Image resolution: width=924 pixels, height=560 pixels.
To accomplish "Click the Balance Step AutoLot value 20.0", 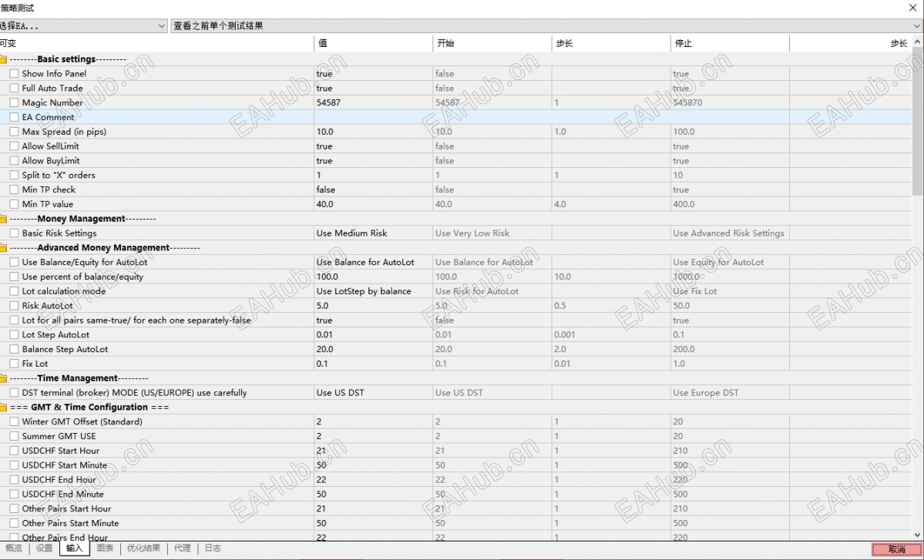I will [324, 349].
